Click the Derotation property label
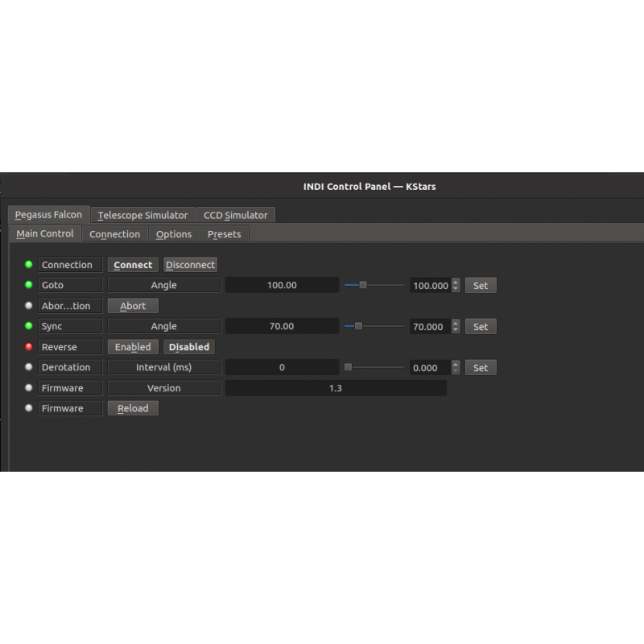This screenshot has height=644, width=644. 70,367
